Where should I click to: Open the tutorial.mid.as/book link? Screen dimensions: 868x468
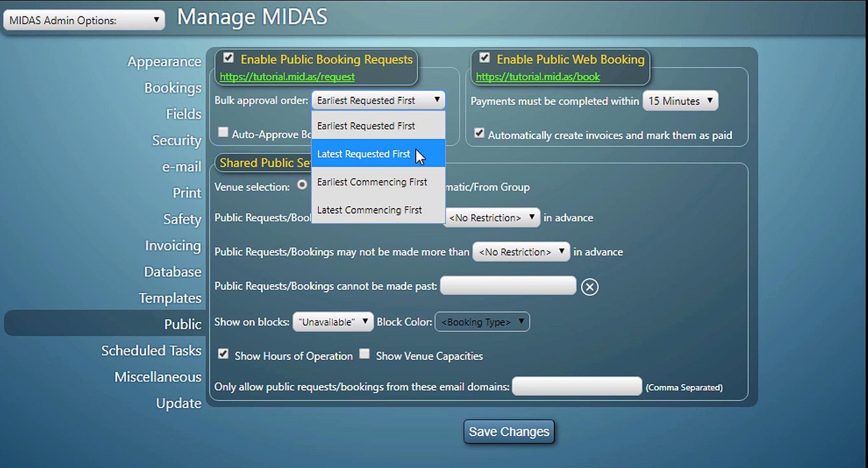pyautogui.click(x=538, y=77)
